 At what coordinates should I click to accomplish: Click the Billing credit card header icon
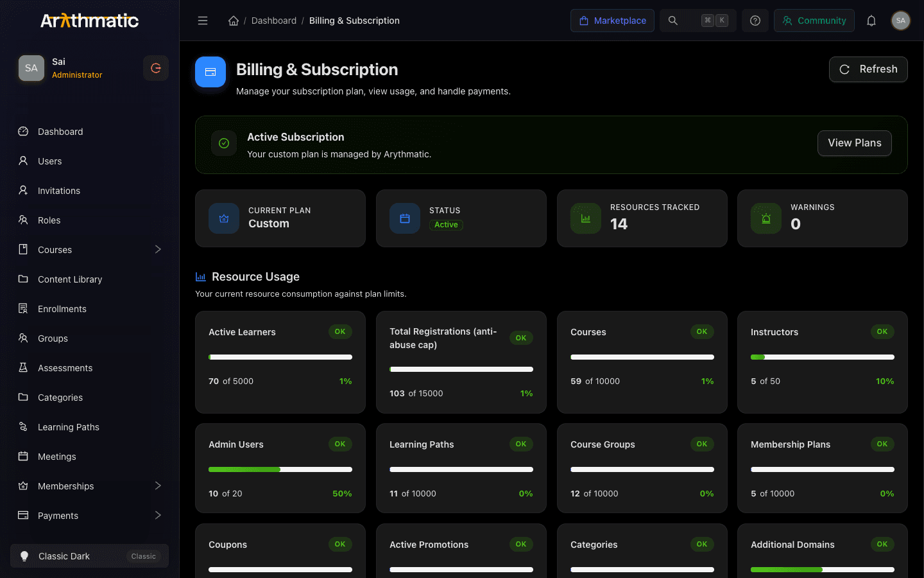point(210,72)
